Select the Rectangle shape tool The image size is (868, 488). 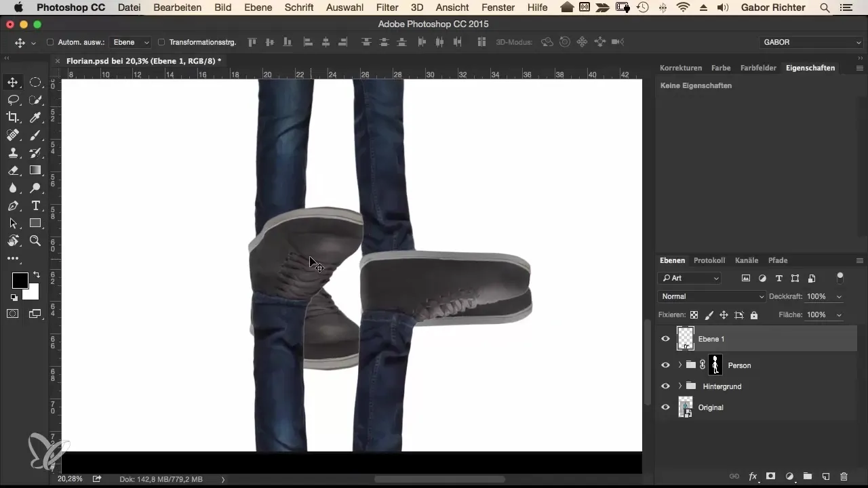click(35, 224)
